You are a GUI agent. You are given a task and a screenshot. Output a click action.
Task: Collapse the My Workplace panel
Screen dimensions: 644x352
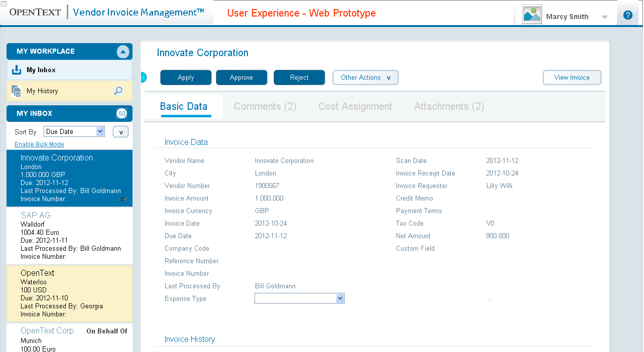[x=123, y=52]
